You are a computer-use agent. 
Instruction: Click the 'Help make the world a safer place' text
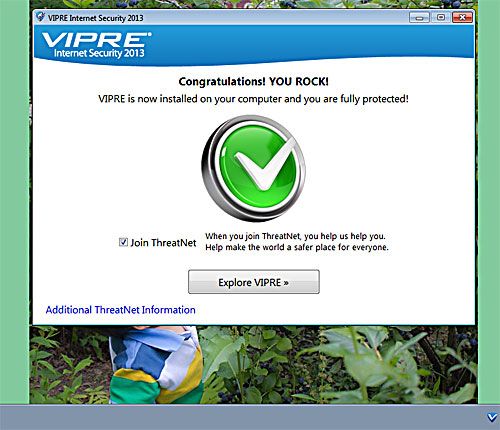pyautogui.click(x=297, y=247)
